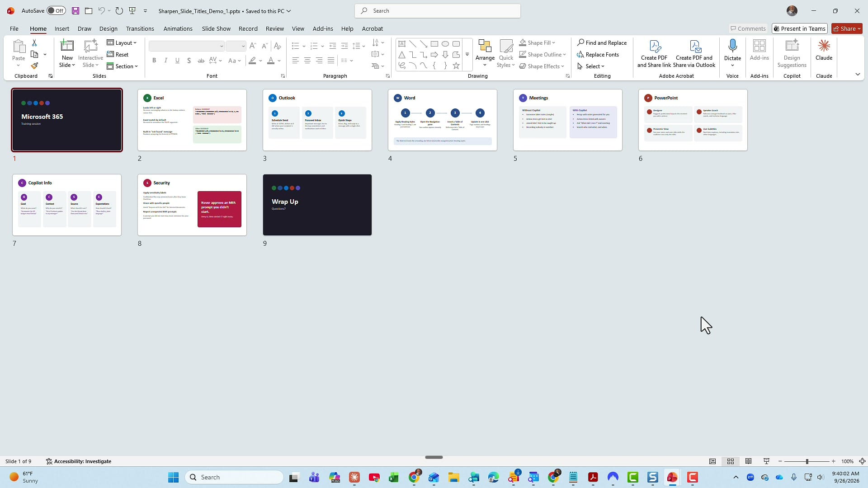Screen dimensions: 868x488
Task: Click the Dictate microphone icon
Action: coord(733,46)
